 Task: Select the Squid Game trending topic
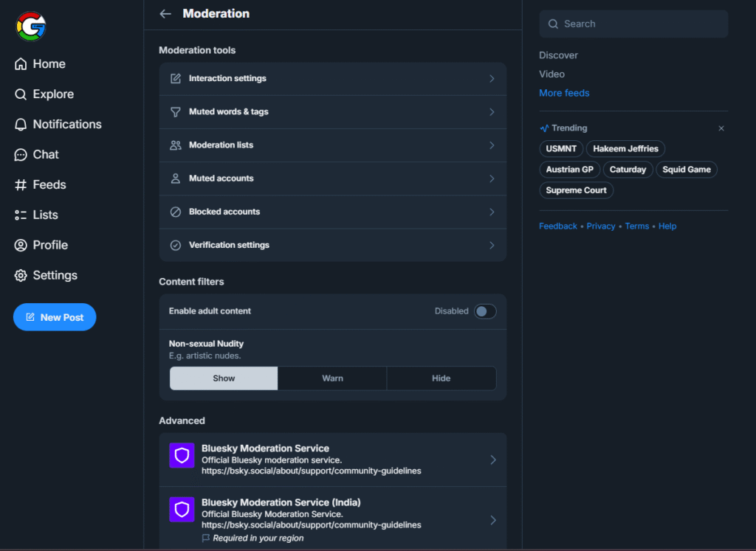pos(687,170)
